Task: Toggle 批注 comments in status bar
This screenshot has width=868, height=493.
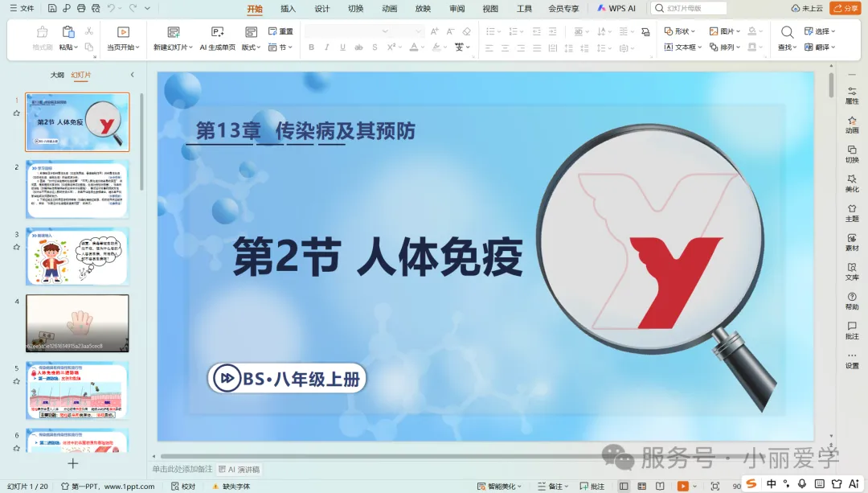Action: pos(592,486)
